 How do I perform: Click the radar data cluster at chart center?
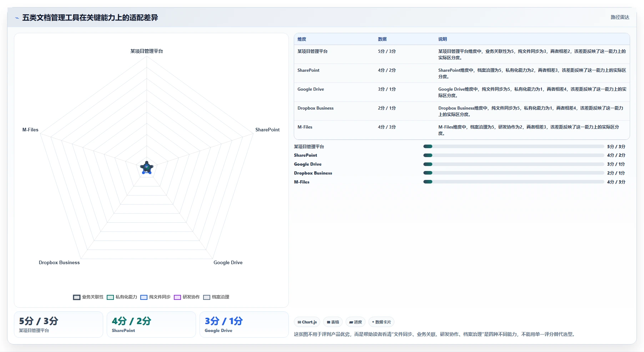[147, 167]
